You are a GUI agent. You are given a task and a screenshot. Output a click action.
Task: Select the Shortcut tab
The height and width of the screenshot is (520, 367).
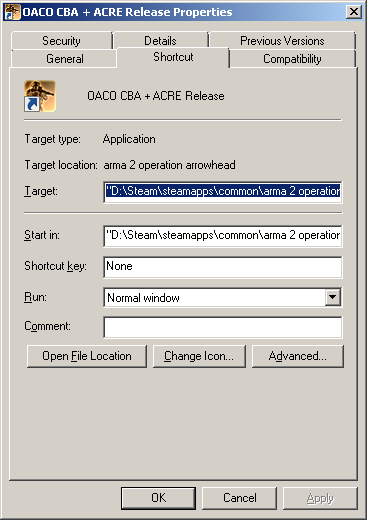coord(173,57)
